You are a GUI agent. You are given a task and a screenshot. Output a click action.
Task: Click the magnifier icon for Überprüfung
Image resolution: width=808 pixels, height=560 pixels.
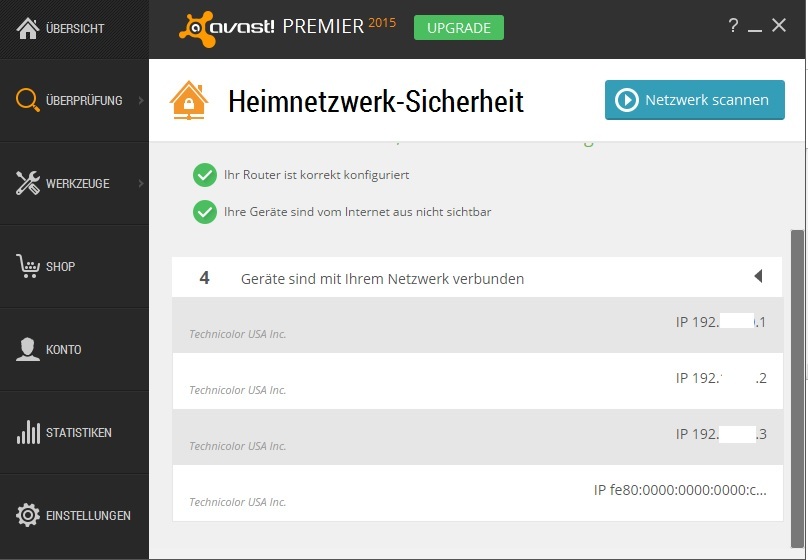click(27, 100)
